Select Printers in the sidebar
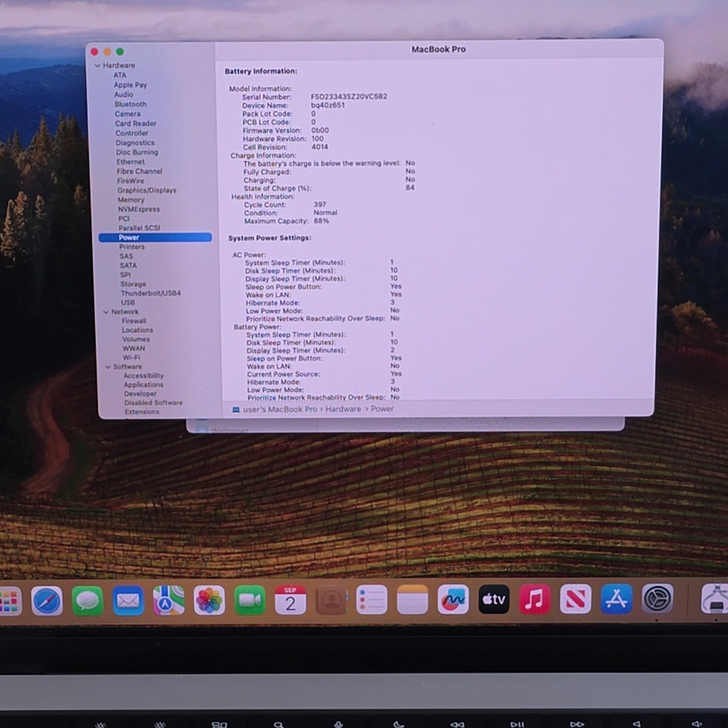Viewport: 728px width, 728px height. click(132, 247)
